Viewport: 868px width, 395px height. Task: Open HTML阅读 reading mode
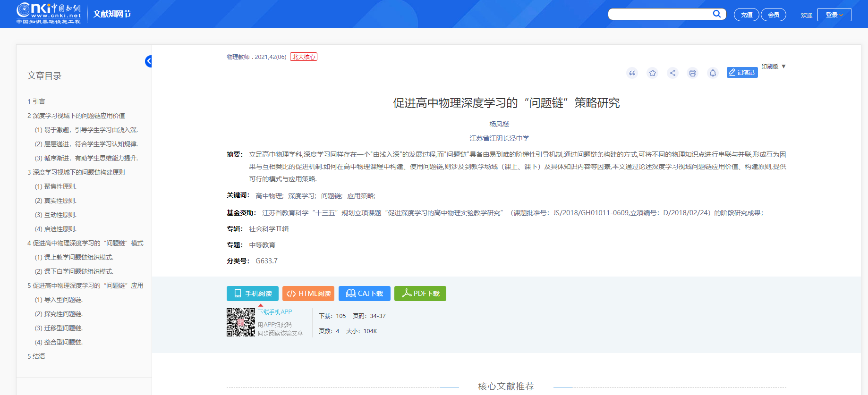click(308, 294)
